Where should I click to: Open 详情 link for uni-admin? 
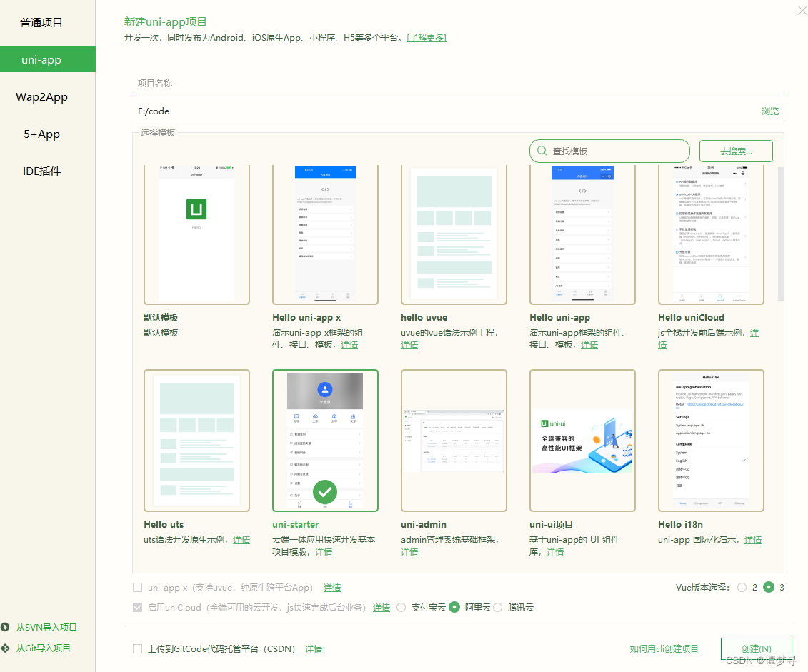(409, 552)
